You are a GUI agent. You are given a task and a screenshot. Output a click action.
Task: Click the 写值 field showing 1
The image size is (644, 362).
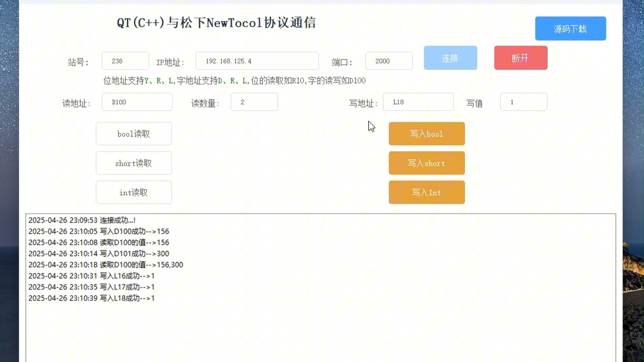pyautogui.click(x=523, y=102)
